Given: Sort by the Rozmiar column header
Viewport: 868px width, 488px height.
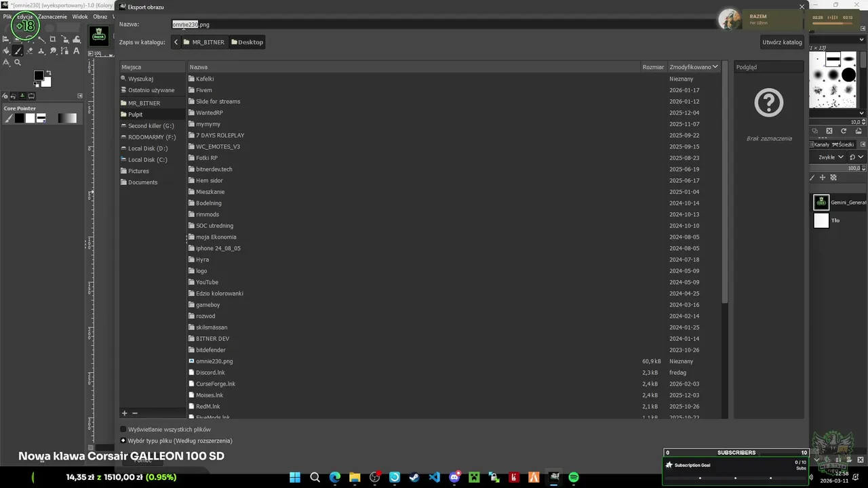Looking at the screenshot, I should point(653,67).
